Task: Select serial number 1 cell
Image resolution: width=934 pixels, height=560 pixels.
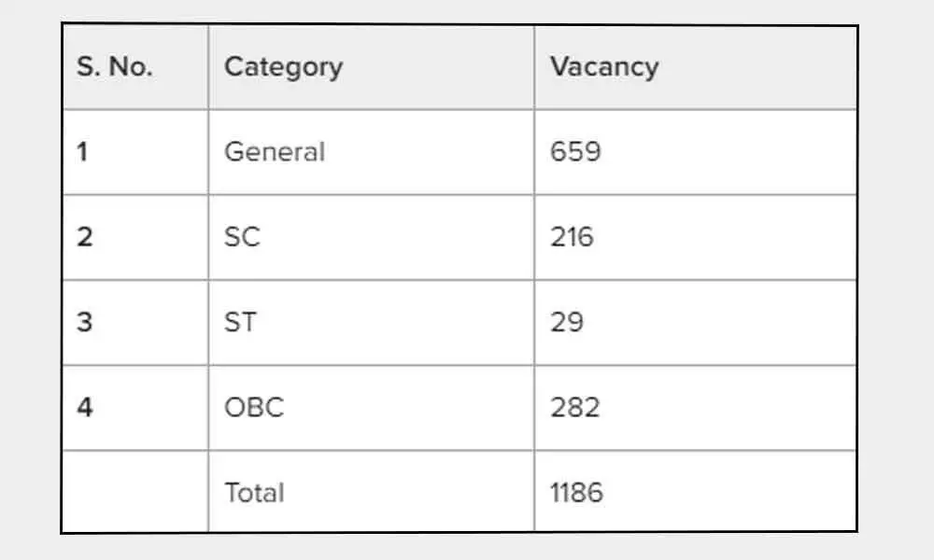Action: [83, 151]
